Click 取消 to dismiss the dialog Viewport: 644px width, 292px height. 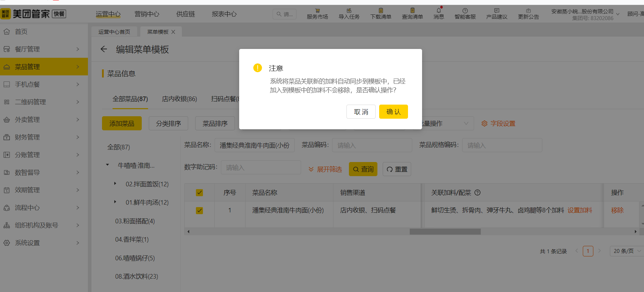click(361, 112)
